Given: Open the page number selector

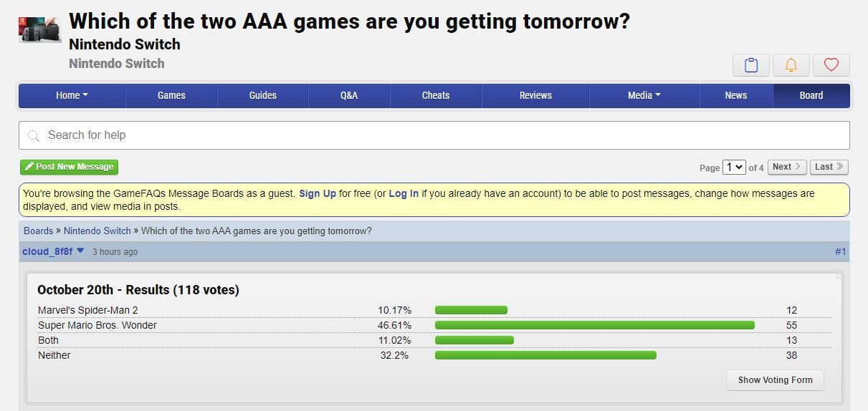Looking at the screenshot, I should [734, 167].
